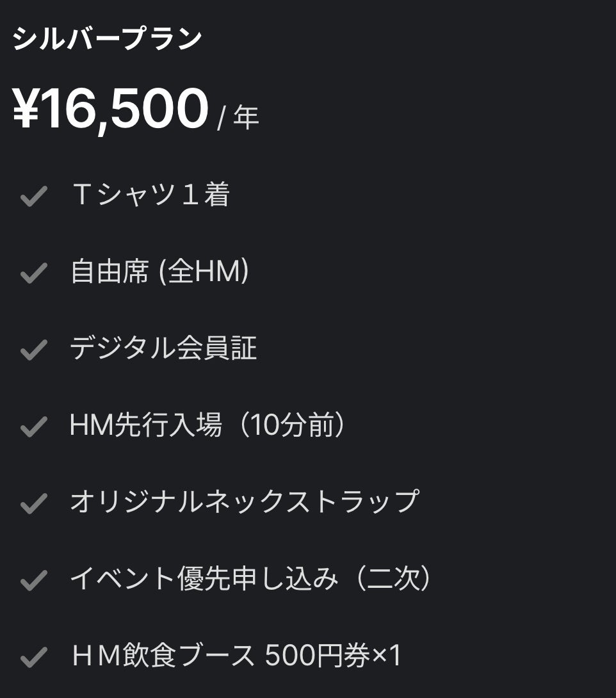Click the ¥16,500 price amount
Image resolution: width=616 pixels, height=698 pixels.
pyautogui.click(x=110, y=109)
